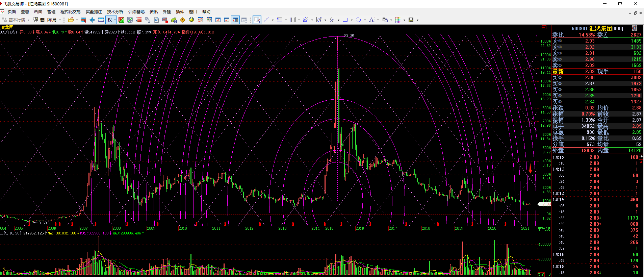Toggle the 权 price adjustment button

click(110, 20)
